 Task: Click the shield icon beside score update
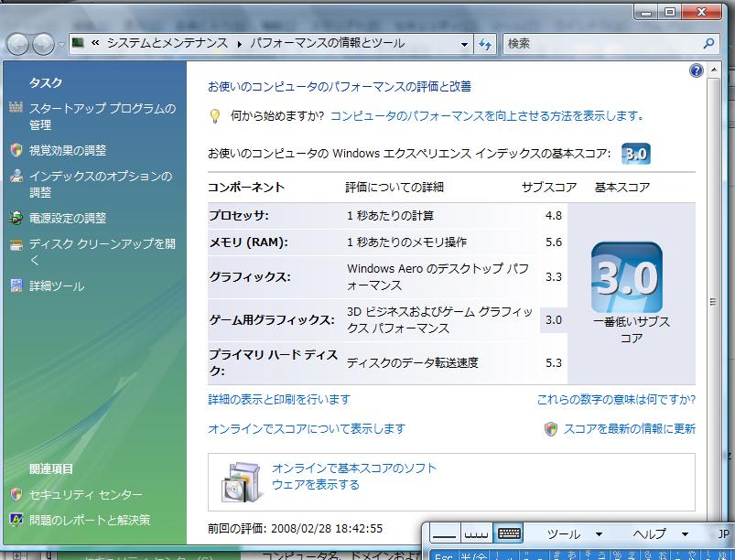(x=551, y=429)
